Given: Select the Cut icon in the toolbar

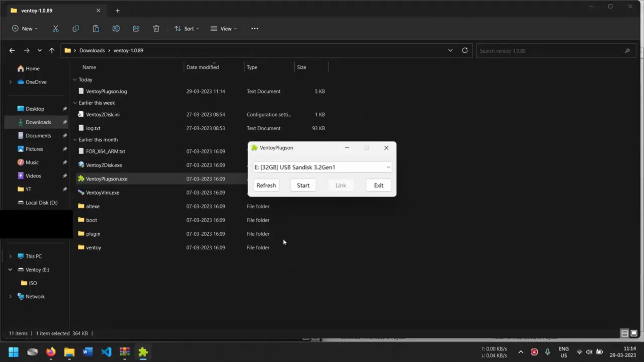Looking at the screenshot, I should pyautogui.click(x=56, y=28).
